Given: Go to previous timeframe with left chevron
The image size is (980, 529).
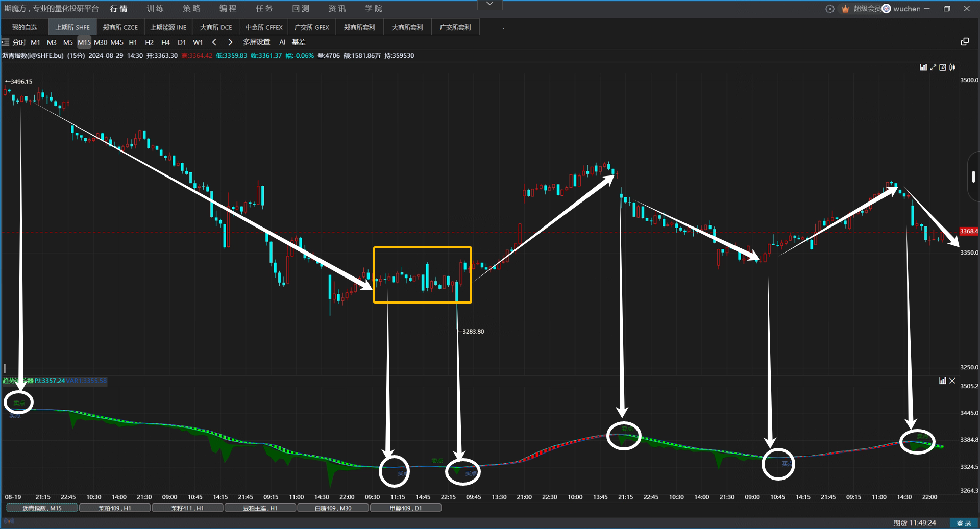Looking at the screenshot, I should click(214, 42).
